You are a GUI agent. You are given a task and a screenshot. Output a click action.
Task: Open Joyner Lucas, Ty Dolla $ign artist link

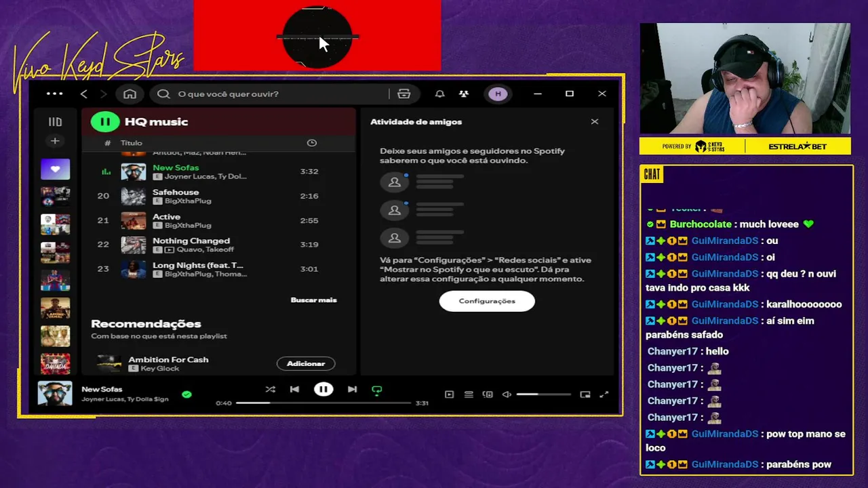[x=125, y=399]
